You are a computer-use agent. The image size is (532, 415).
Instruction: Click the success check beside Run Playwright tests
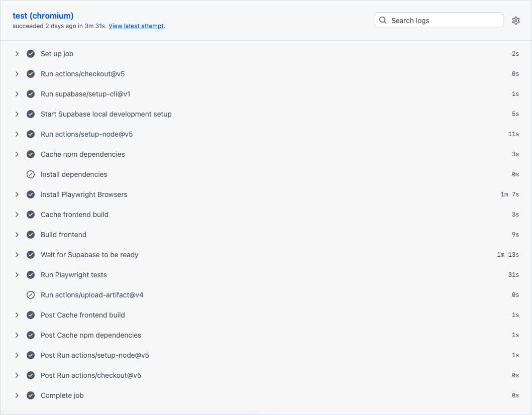[x=31, y=274]
